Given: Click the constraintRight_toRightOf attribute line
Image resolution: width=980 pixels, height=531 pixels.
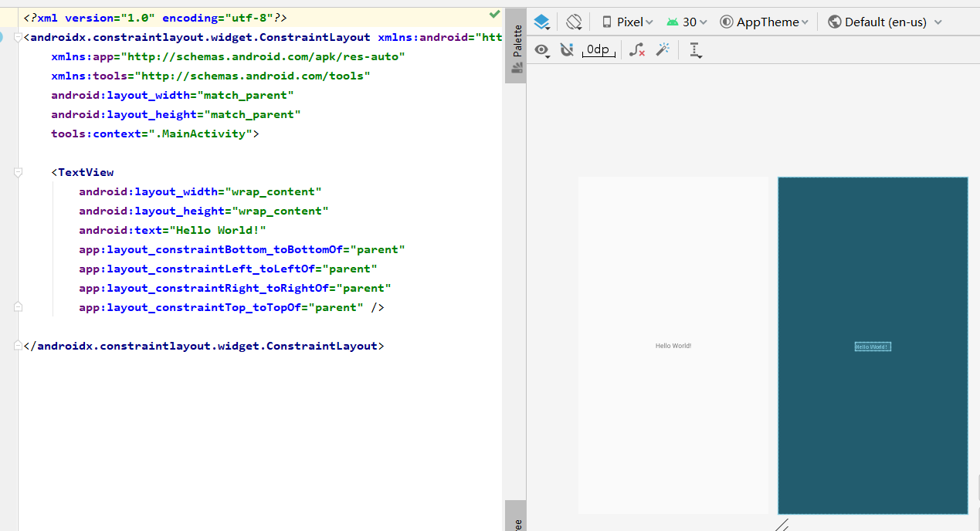Looking at the screenshot, I should (235, 288).
